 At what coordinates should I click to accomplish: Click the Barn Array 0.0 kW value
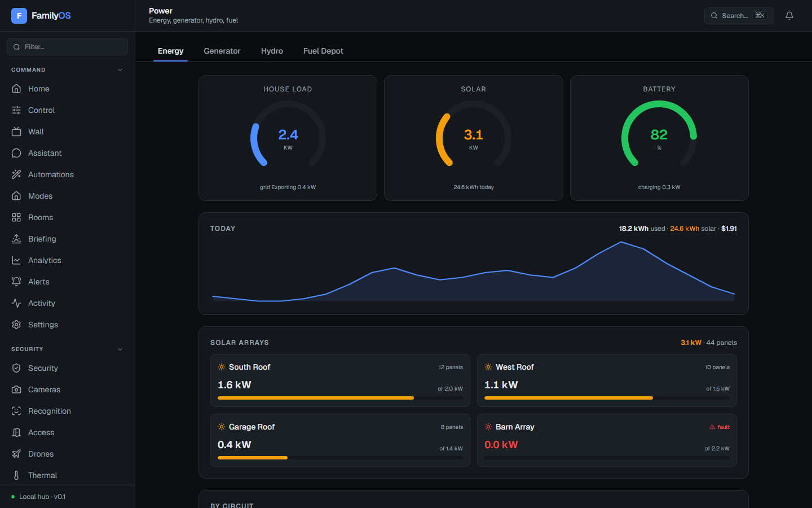(x=501, y=445)
